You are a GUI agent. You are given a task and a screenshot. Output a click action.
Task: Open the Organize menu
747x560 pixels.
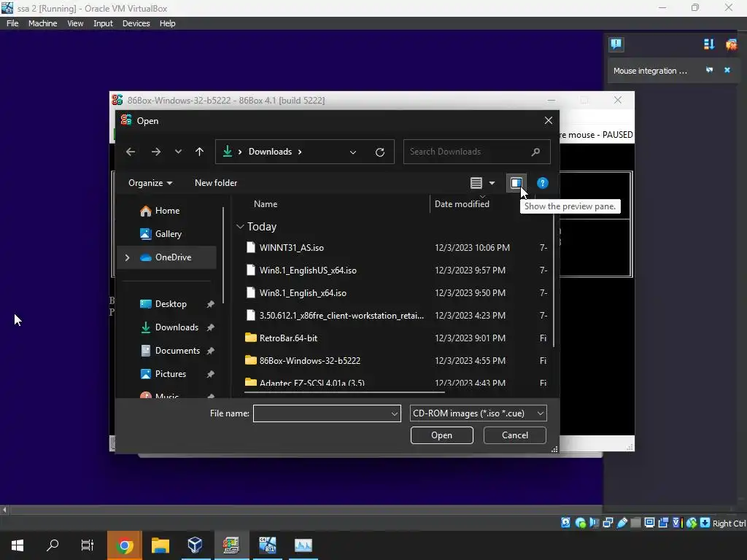[x=150, y=183]
